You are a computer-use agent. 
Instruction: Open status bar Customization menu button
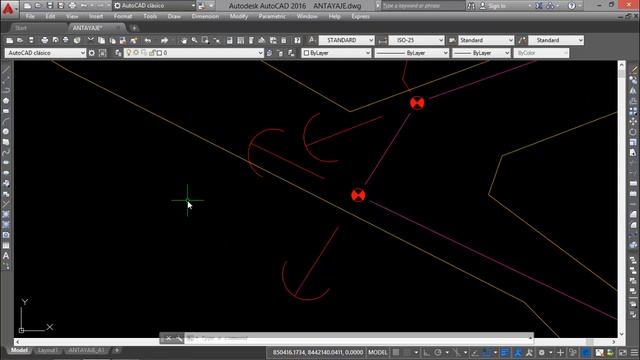pyautogui.click(x=634, y=352)
